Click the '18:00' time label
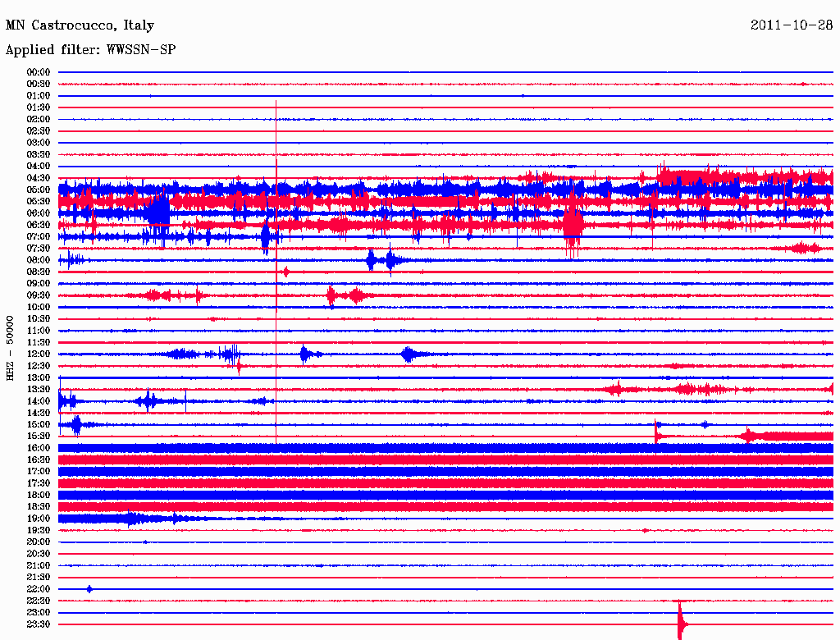Image resolution: width=840 pixels, height=640 pixels. (x=39, y=495)
